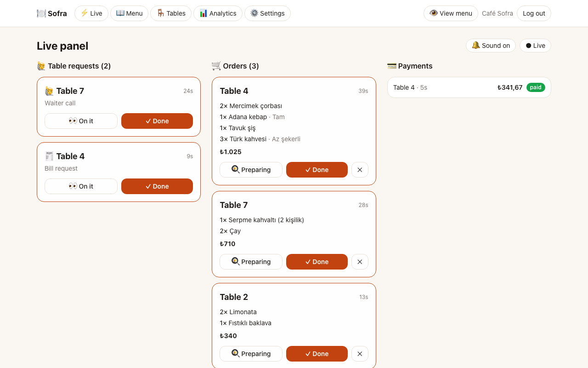This screenshot has width=588, height=368.
Task: Mark Table 4 bill request as On it
Action: click(81, 186)
